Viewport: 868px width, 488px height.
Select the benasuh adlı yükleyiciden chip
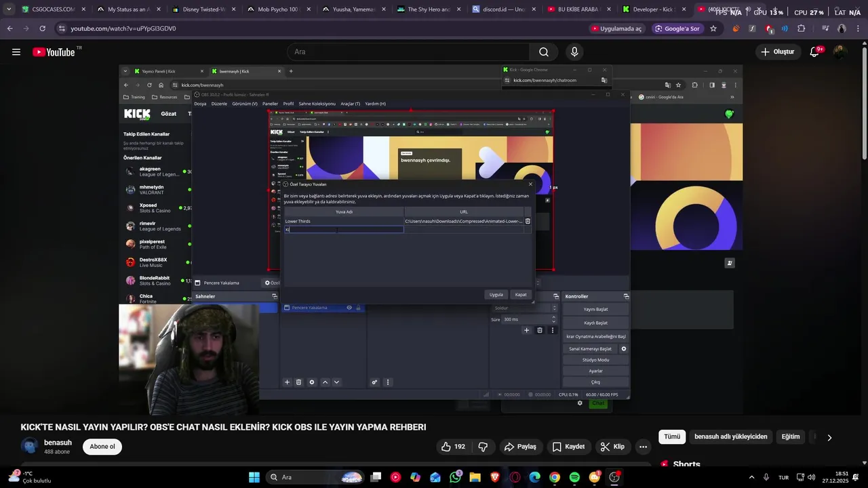point(731,436)
